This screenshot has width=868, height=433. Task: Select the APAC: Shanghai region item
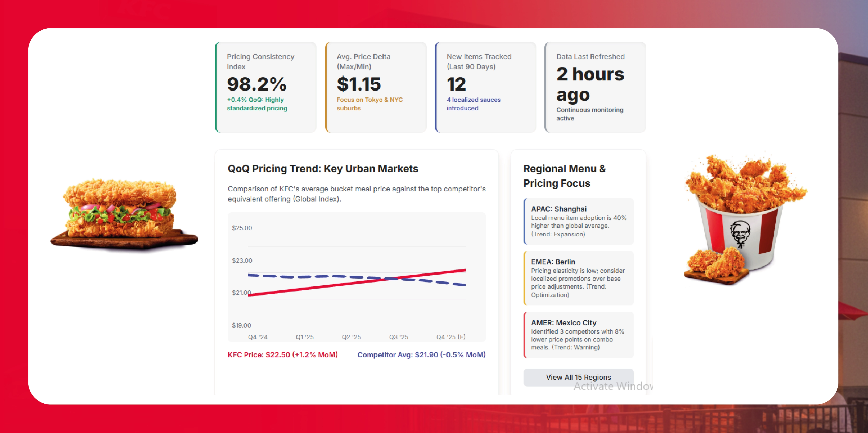coord(579,221)
